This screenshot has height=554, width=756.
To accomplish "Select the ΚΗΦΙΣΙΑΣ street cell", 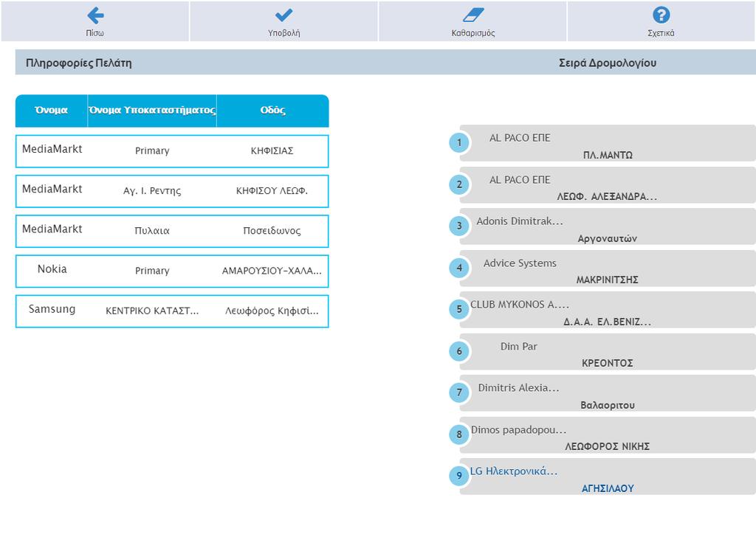I will (x=272, y=150).
